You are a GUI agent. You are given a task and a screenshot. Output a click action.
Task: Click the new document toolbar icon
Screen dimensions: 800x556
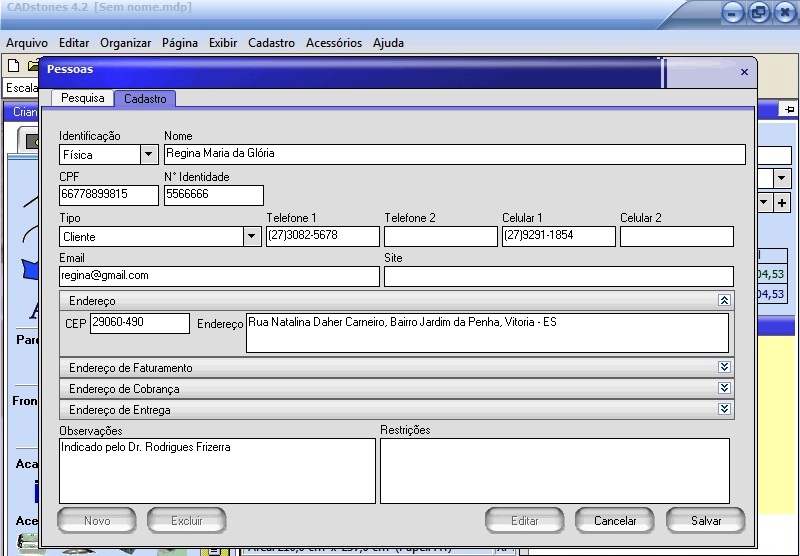(x=14, y=65)
